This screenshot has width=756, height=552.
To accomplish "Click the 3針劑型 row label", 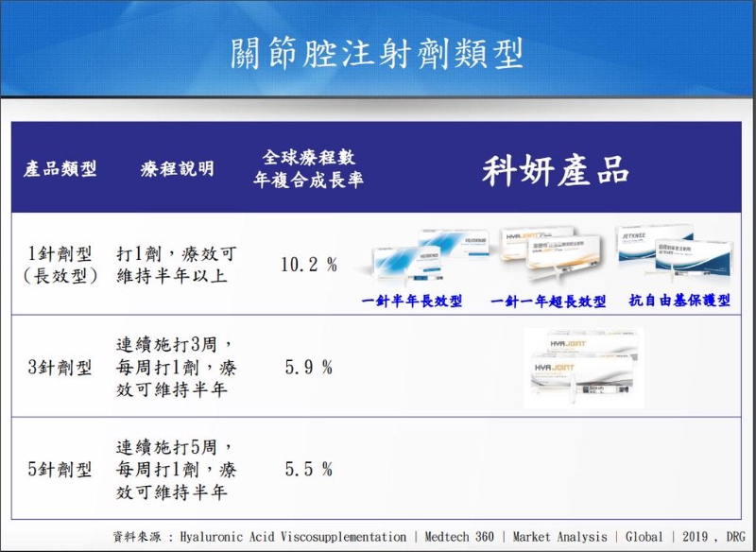I will point(60,367).
